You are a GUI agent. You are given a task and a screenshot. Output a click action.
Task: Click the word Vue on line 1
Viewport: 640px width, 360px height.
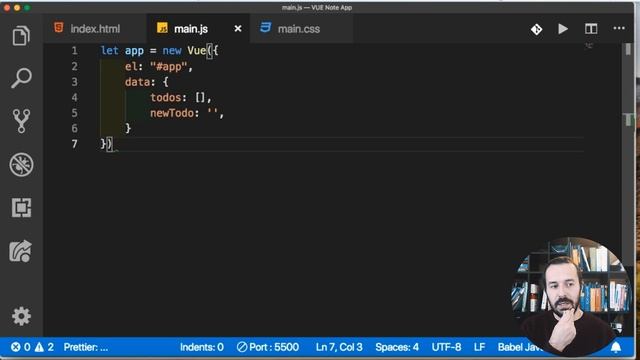[196, 51]
